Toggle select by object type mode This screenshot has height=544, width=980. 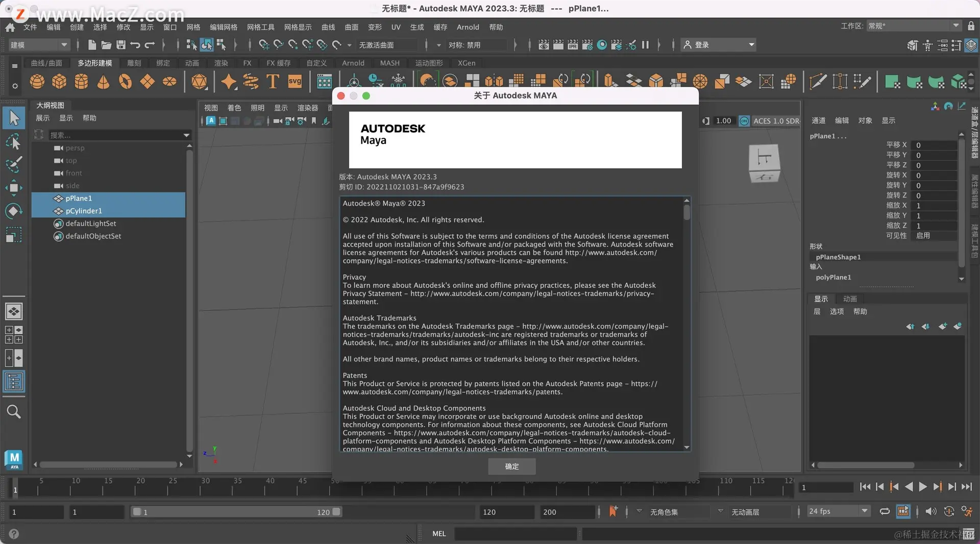(206, 45)
